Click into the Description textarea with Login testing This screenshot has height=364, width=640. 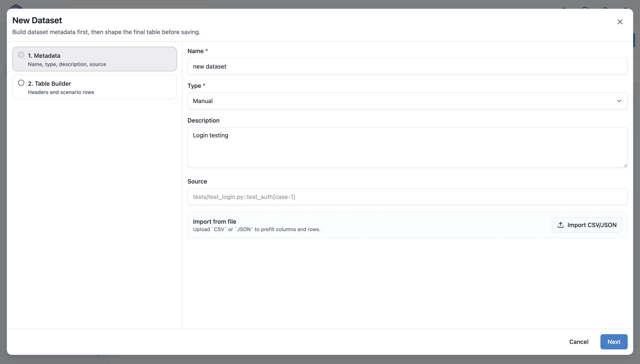point(407,148)
